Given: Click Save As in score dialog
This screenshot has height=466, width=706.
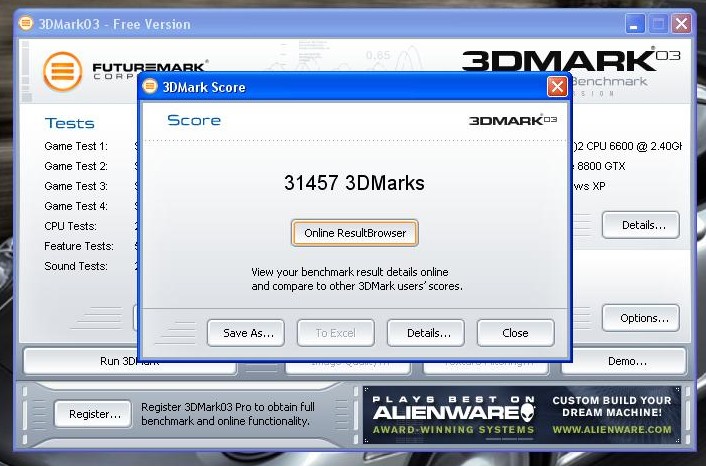Looking at the screenshot, I should click(246, 333).
